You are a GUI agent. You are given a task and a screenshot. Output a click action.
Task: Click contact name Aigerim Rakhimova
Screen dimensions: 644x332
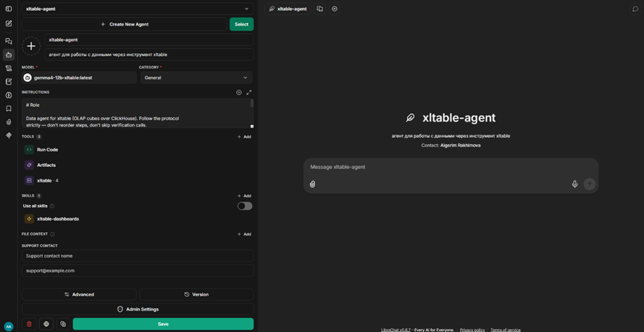pos(460,146)
